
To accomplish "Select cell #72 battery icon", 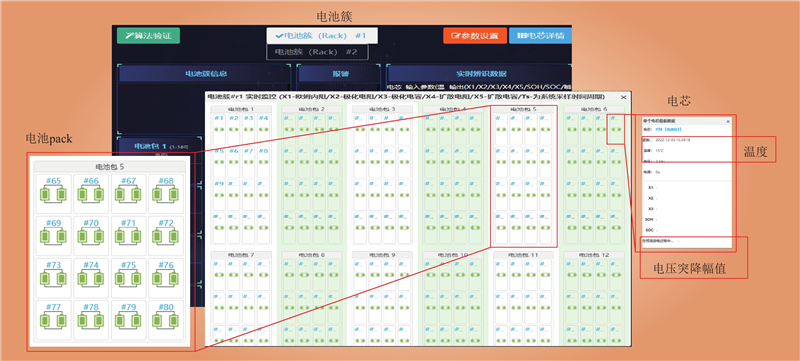I will coord(166,236).
